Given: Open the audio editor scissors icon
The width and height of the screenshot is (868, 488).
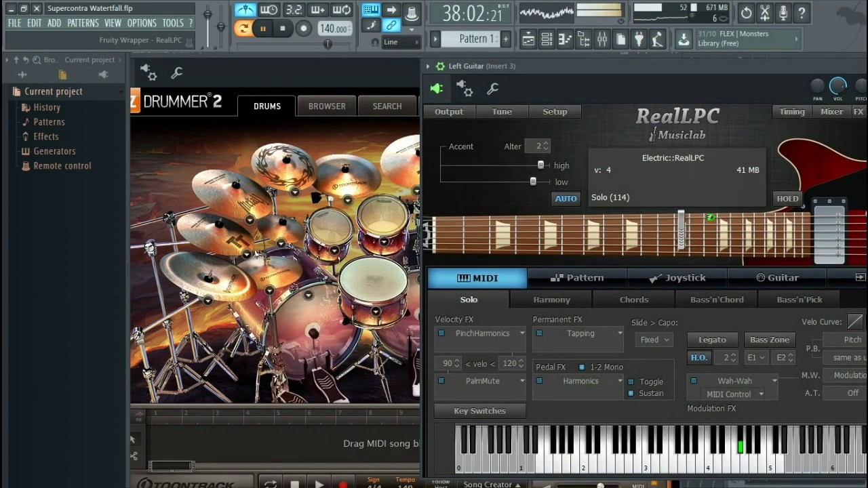Looking at the screenshot, I should click(765, 12).
